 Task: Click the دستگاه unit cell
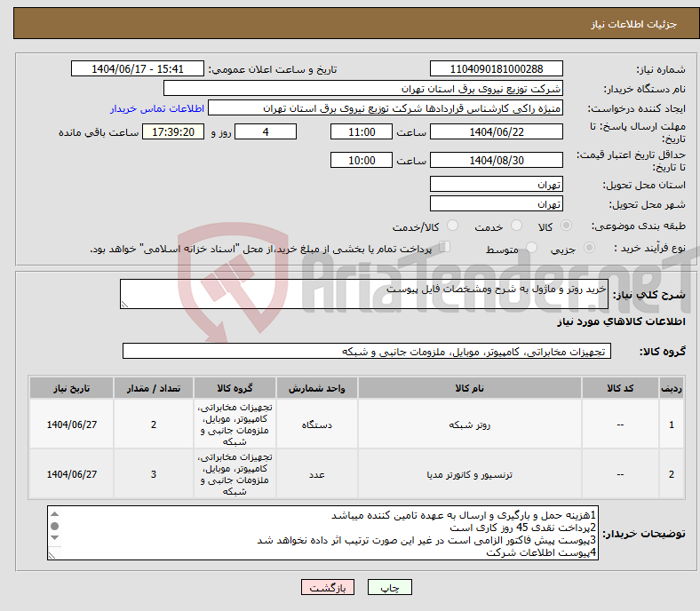(x=316, y=425)
